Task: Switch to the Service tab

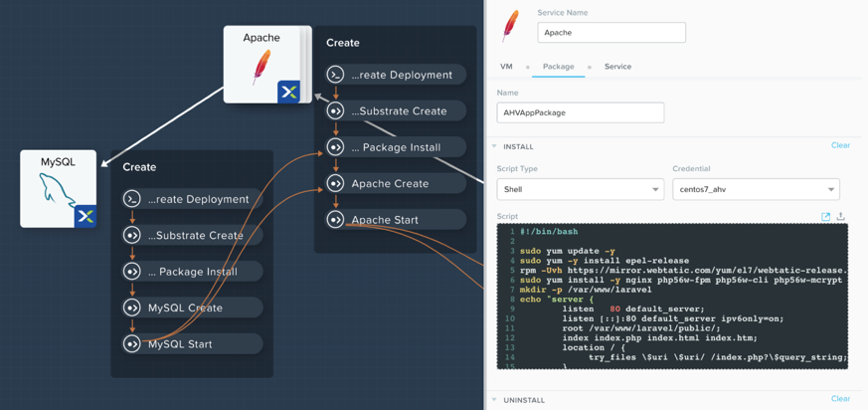Action: click(x=617, y=67)
